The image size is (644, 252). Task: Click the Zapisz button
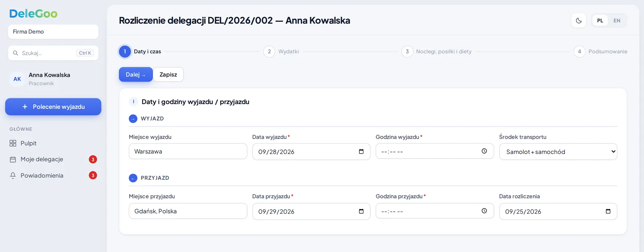point(168,75)
